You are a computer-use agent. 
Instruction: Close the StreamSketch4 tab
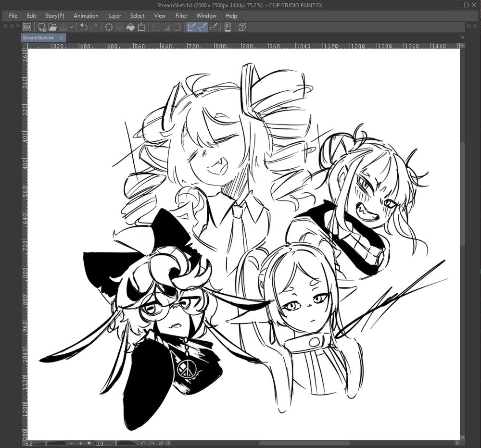pyautogui.click(x=62, y=38)
